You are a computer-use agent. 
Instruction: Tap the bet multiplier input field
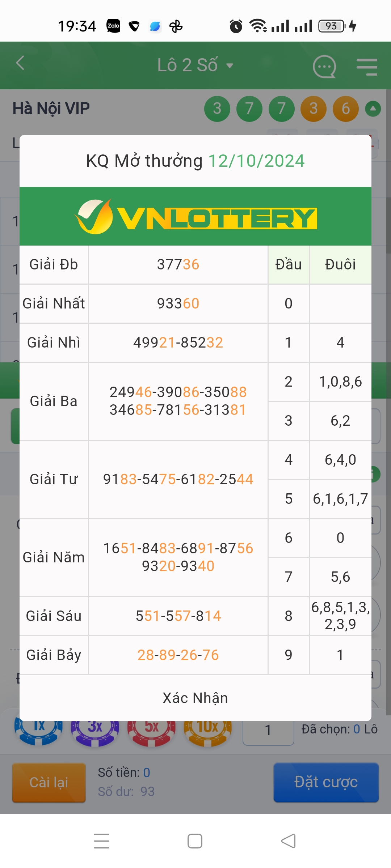tap(268, 731)
